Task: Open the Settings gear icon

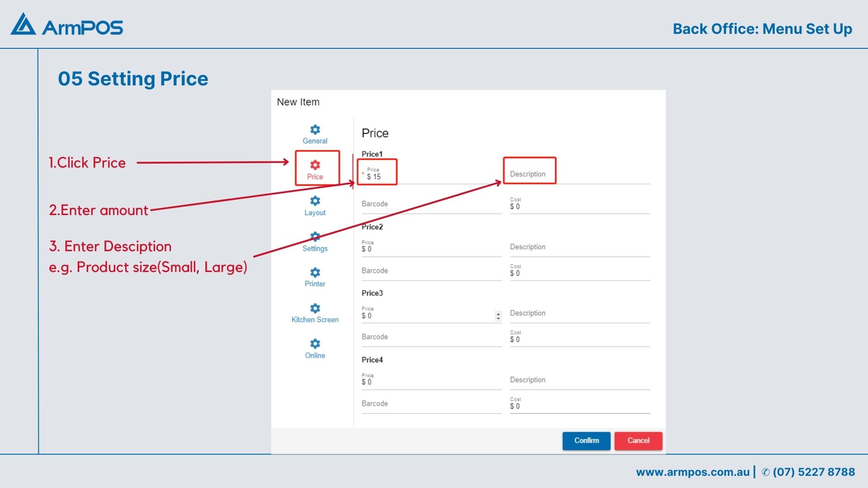Action: coord(315,236)
